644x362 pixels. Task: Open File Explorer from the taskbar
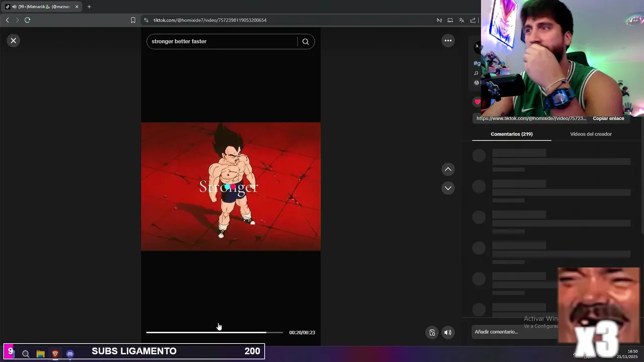[x=40, y=354]
